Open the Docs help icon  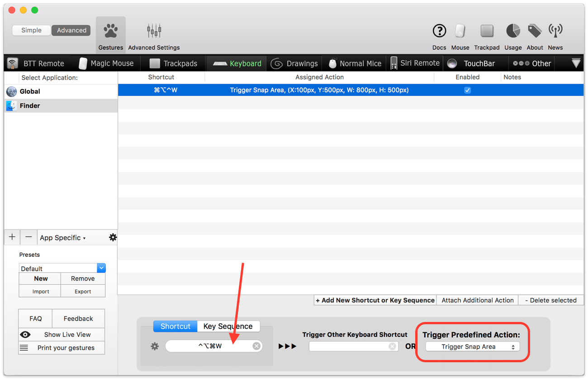click(x=439, y=31)
